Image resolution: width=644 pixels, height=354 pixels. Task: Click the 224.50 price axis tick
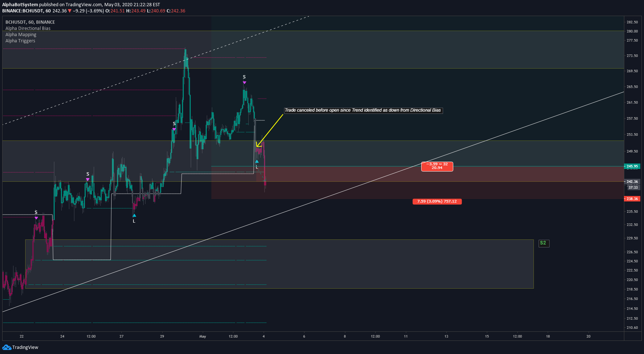632,261
